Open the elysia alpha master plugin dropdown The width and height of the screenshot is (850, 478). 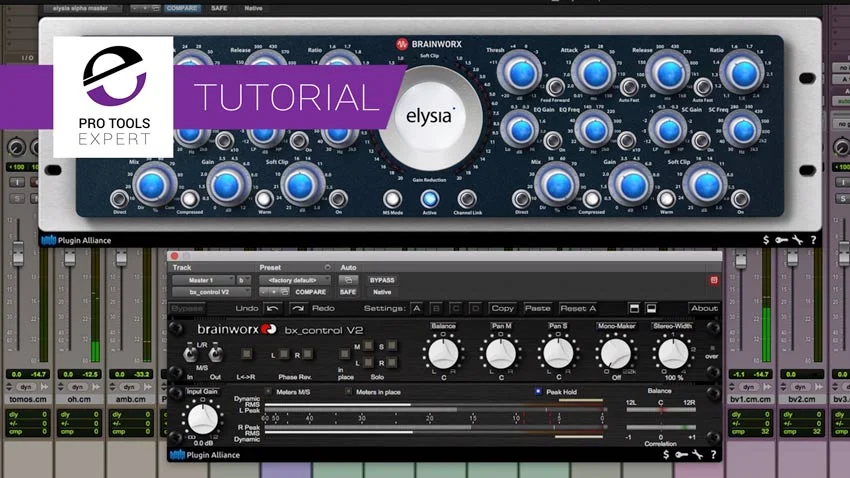[x=84, y=8]
